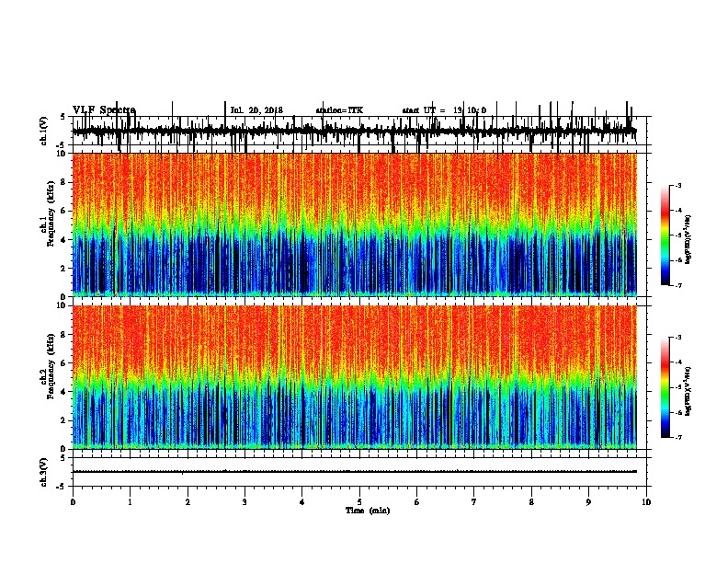Click the "Time (min)" x-axis label
728x563 pixels.
(x=368, y=511)
